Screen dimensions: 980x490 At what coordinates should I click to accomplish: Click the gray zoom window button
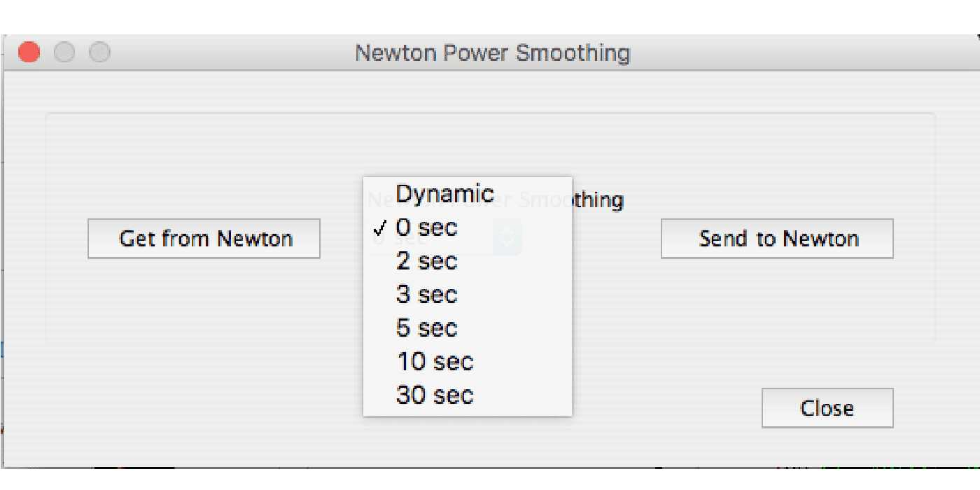[100, 52]
